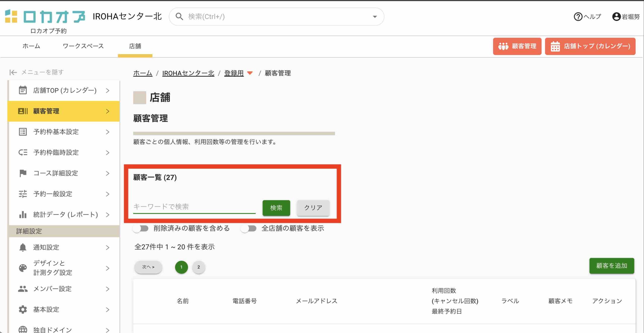Viewport: 644px width, 333px height.
Task: Go to page 2 of customer list
Action: (198, 267)
